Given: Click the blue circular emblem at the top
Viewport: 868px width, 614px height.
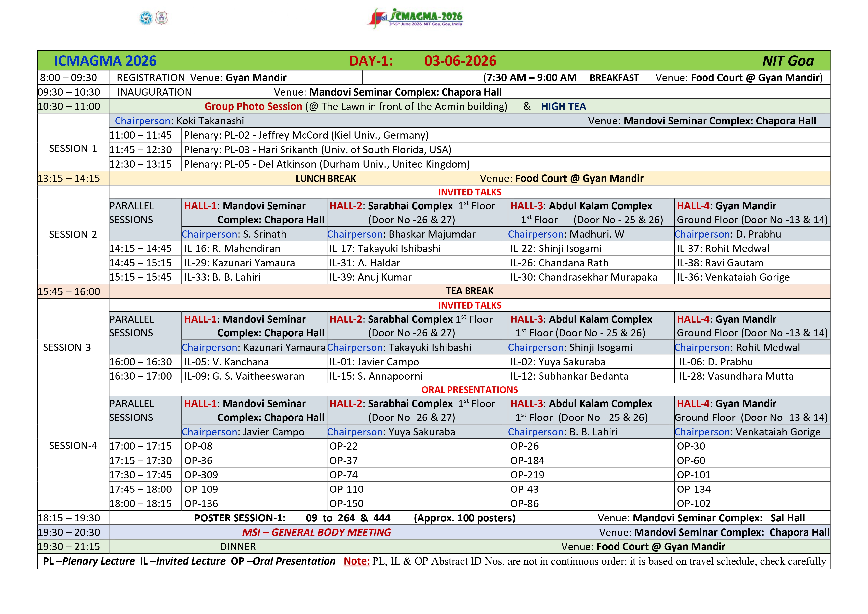Looking at the screenshot, I should (146, 18).
